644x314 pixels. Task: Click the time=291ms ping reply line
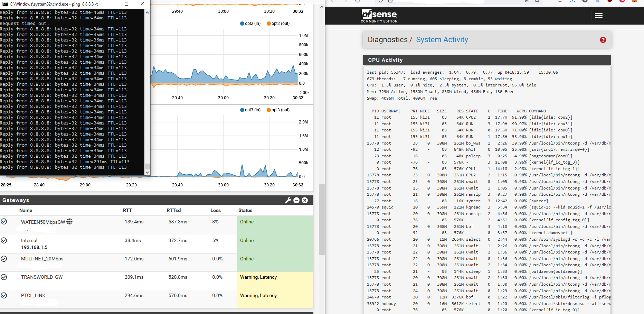(65, 162)
